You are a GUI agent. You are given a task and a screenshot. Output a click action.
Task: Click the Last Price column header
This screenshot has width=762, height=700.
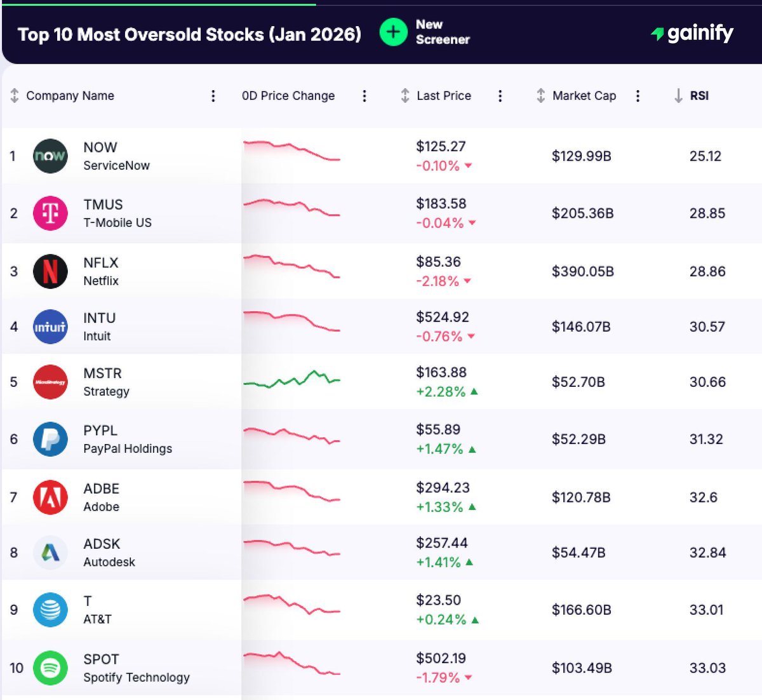(x=444, y=96)
